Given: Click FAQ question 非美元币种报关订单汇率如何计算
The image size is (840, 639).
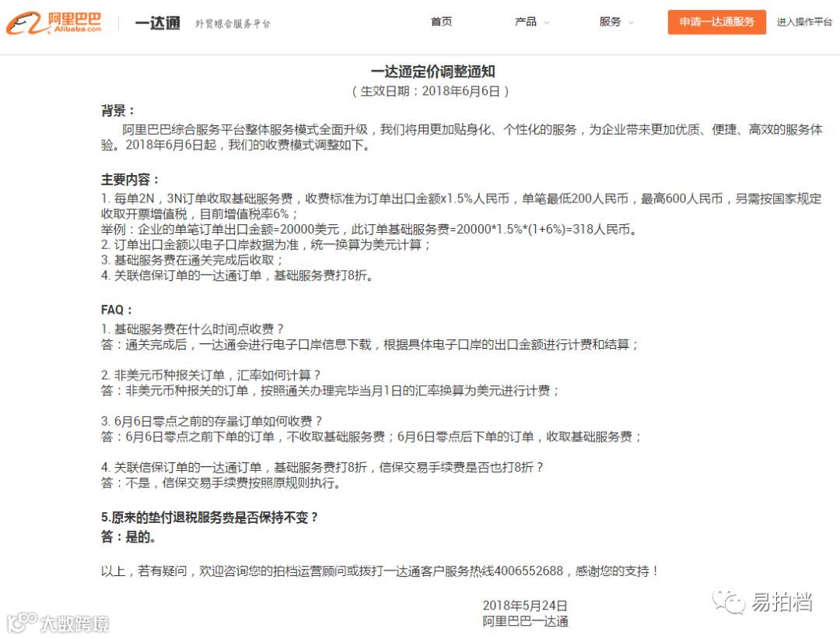Looking at the screenshot, I should [x=211, y=374].
